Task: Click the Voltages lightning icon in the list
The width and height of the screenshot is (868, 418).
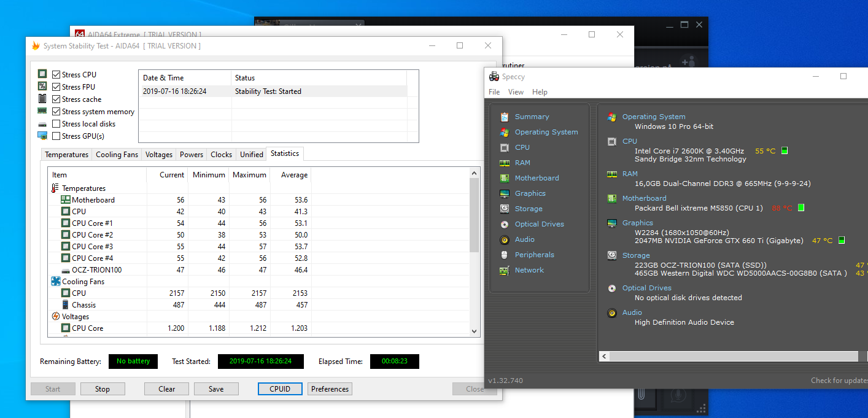Action: coord(55,317)
